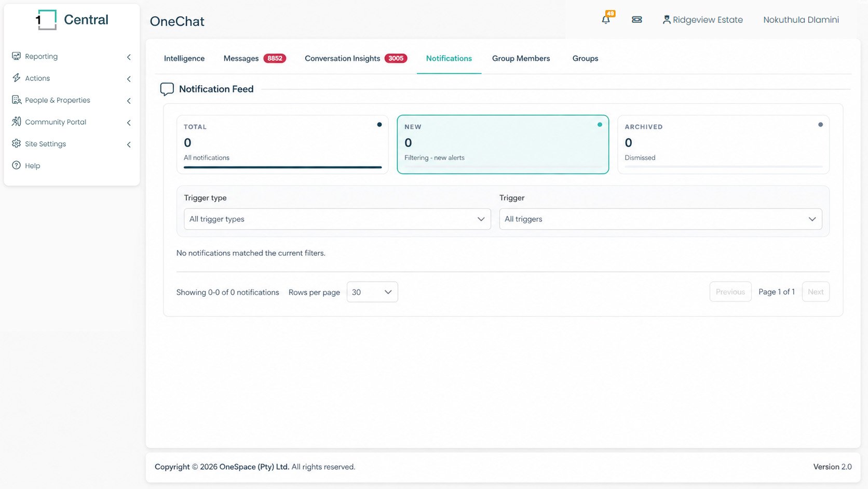Open the Rows per page dropdown
Viewport: 868px width, 489px height.
point(372,292)
